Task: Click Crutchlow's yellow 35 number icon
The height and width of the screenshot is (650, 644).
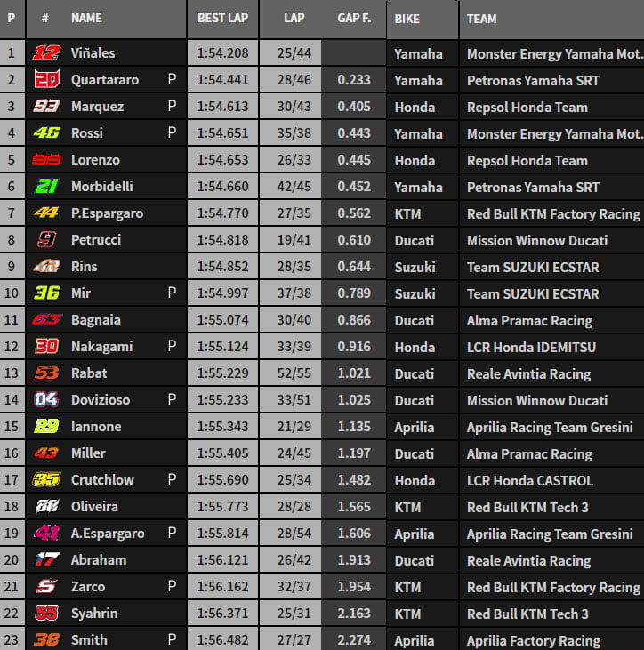Action: pyautogui.click(x=46, y=479)
